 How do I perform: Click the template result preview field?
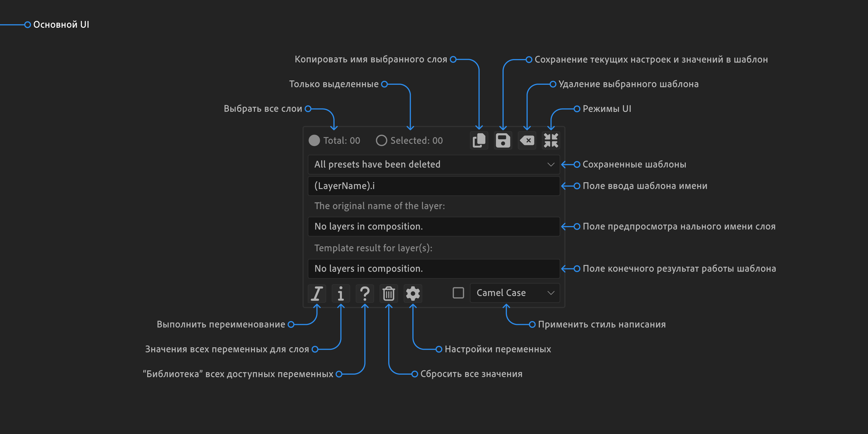(x=434, y=268)
